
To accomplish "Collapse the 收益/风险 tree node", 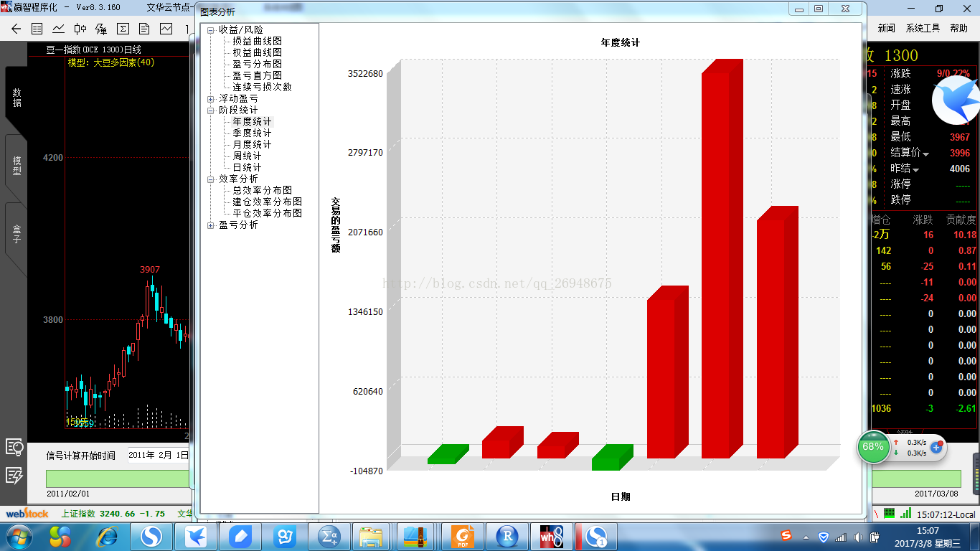I will click(210, 29).
